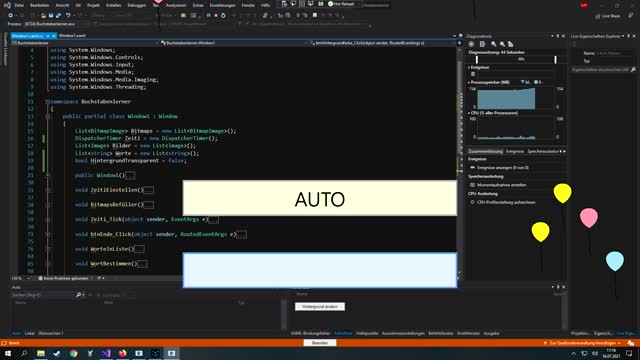Pause debugging with the pause icon
This screenshot has height=360, width=640.
[x=209, y=16]
